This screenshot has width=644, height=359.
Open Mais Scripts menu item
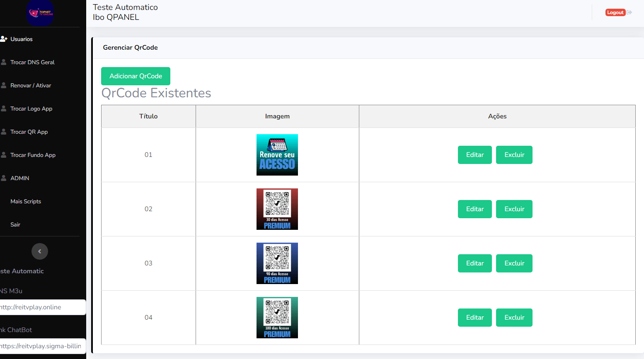pyautogui.click(x=26, y=201)
